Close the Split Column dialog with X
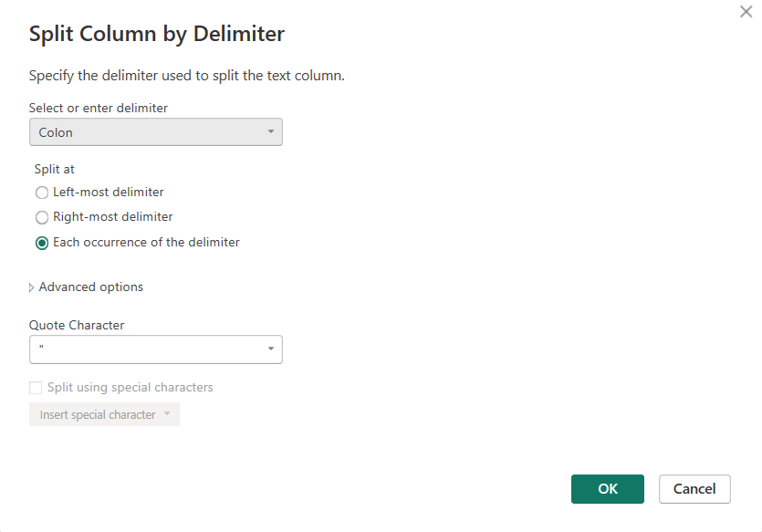The image size is (762, 532). pos(746,12)
